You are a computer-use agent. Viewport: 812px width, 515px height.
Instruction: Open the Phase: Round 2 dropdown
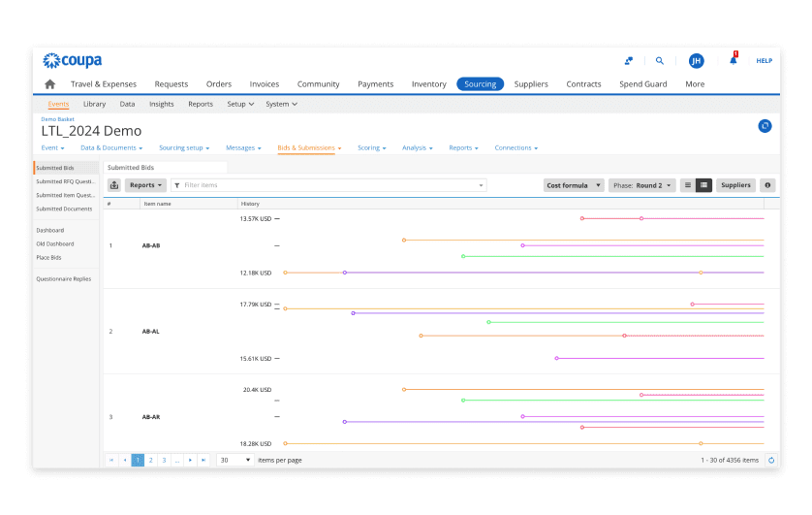641,185
